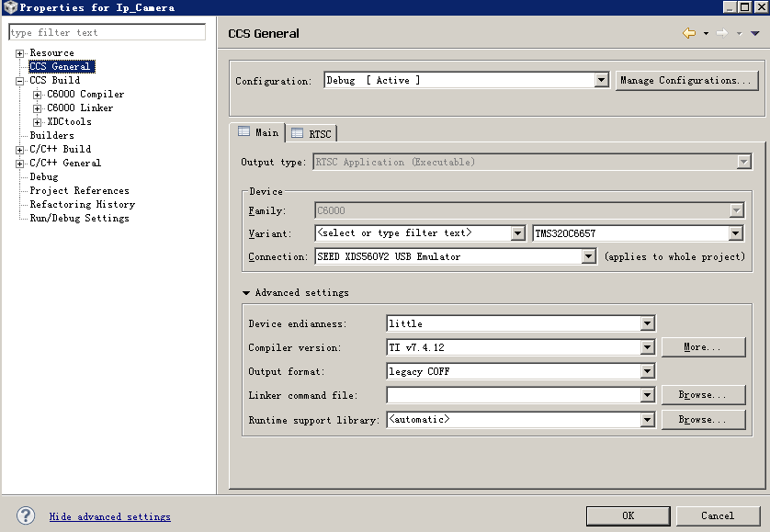Select Project References in the tree
The height and width of the screenshot is (532, 770).
coord(79,190)
